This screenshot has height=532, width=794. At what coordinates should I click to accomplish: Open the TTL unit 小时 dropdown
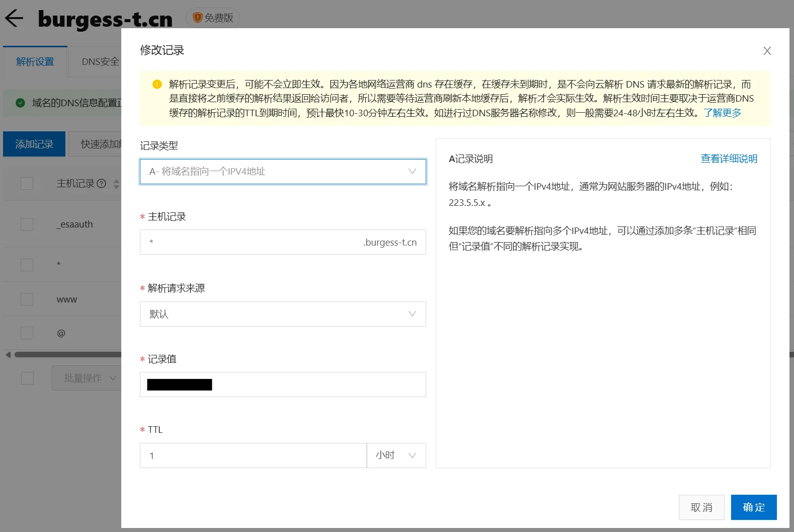396,455
